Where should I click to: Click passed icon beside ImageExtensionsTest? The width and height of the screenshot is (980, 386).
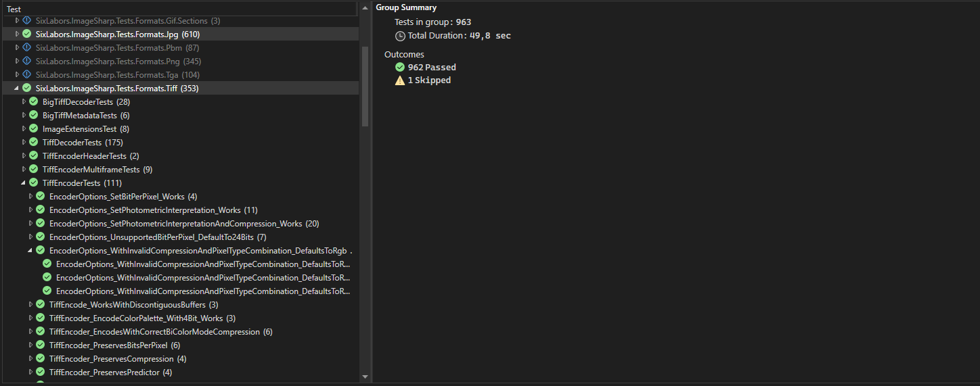(x=34, y=128)
